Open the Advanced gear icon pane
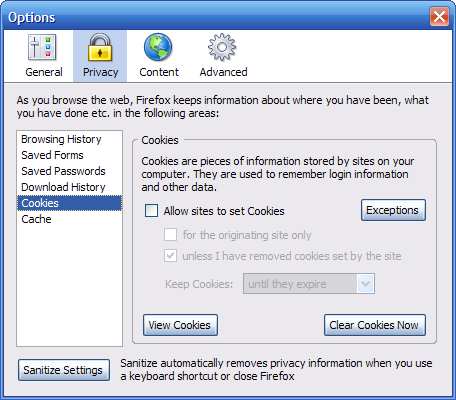The image size is (456, 400). [x=222, y=47]
